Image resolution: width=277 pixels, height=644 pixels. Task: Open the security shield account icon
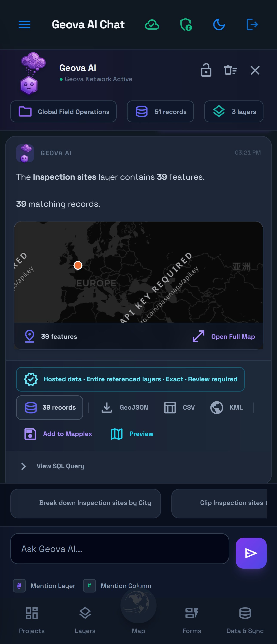pos(186,24)
